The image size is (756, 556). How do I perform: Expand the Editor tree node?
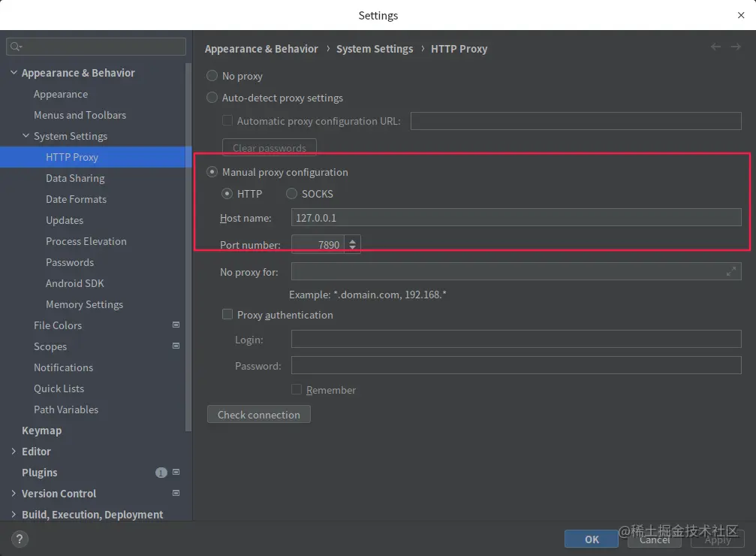(14, 452)
